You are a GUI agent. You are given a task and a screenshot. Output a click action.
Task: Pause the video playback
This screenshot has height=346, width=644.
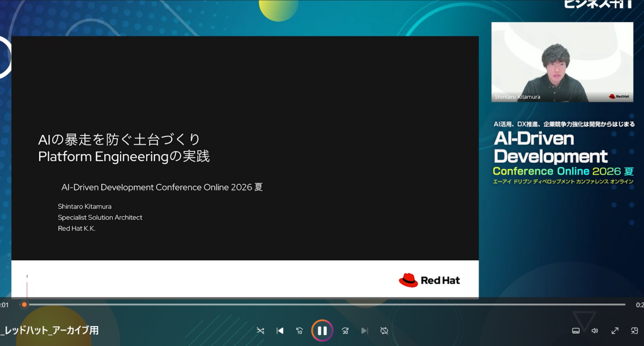pyautogui.click(x=322, y=330)
